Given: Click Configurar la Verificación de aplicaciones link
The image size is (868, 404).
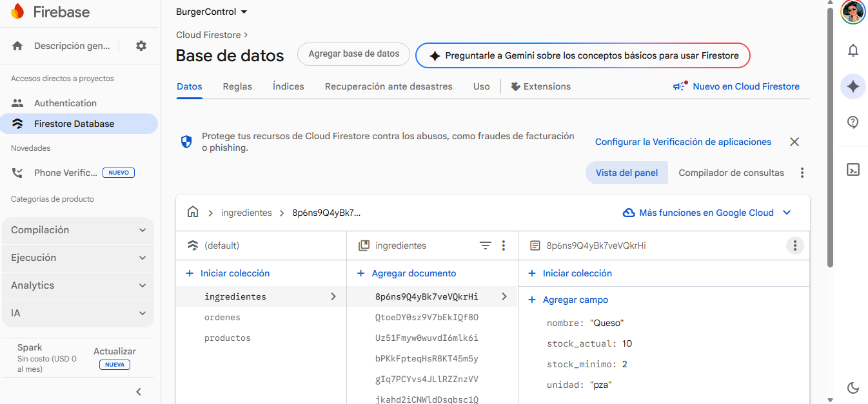Looking at the screenshot, I should pyautogui.click(x=682, y=142).
